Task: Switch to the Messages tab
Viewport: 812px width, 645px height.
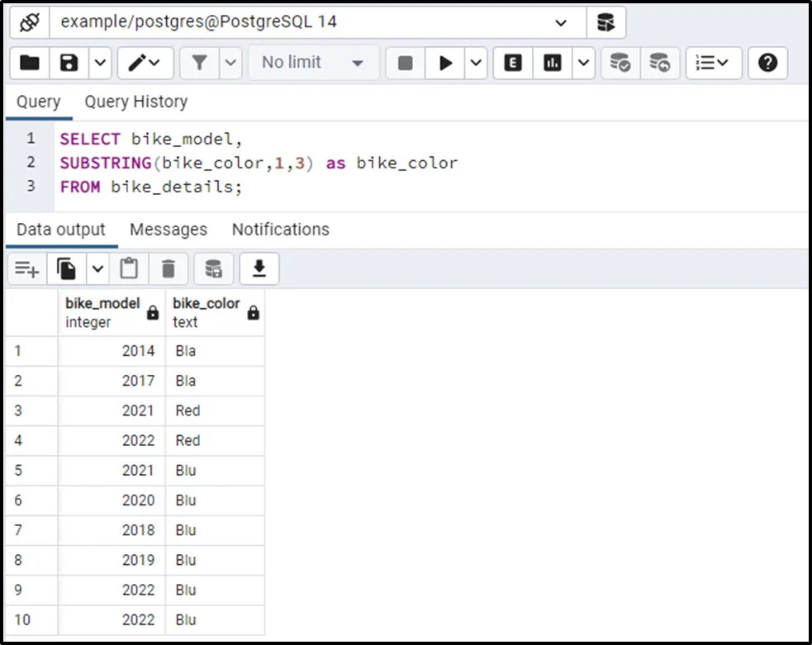Action: pyautogui.click(x=169, y=230)
